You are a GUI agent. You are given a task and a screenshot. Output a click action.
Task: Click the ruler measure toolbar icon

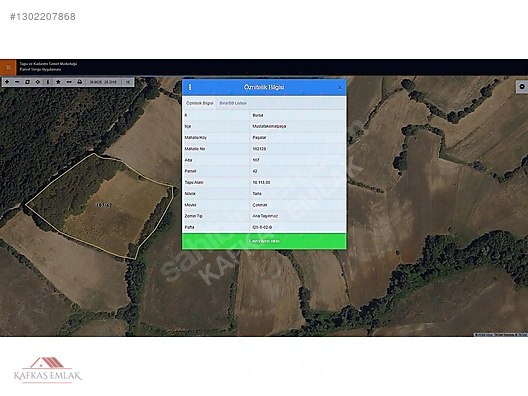[x=69, y=82]
